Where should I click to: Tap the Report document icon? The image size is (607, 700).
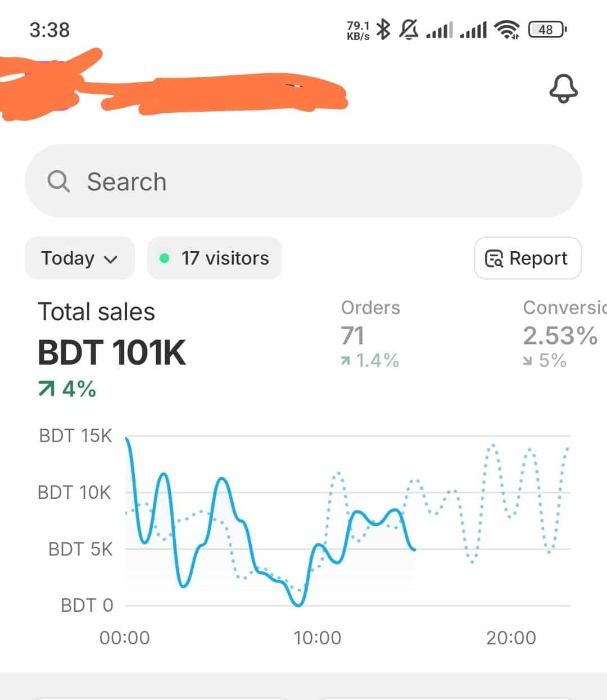tap(494, 258)
